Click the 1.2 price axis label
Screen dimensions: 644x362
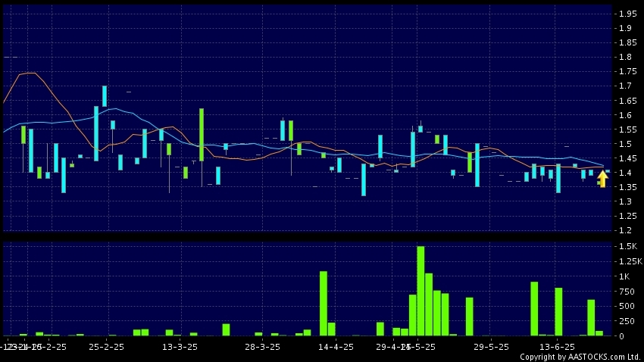(x=625, y=230)
